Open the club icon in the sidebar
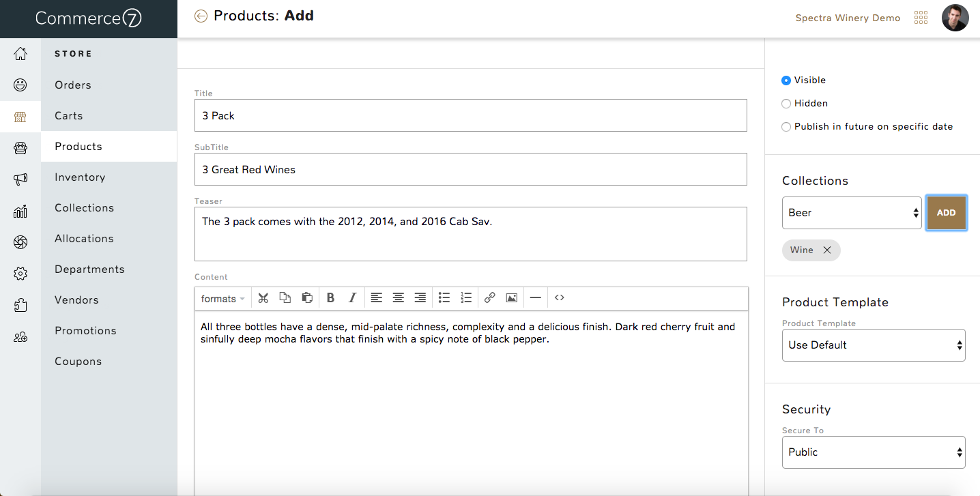The image size is (980, 496). [20, 148]
